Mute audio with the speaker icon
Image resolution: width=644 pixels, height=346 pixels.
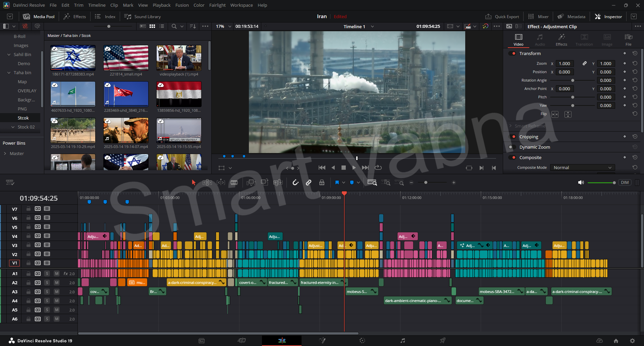click(581, 183)
